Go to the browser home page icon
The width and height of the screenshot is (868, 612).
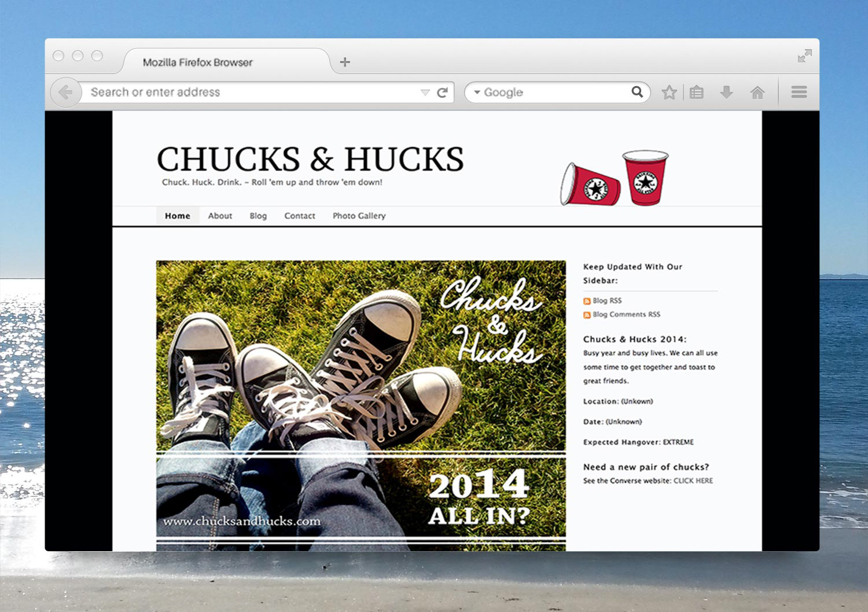(x=757, y=93)
